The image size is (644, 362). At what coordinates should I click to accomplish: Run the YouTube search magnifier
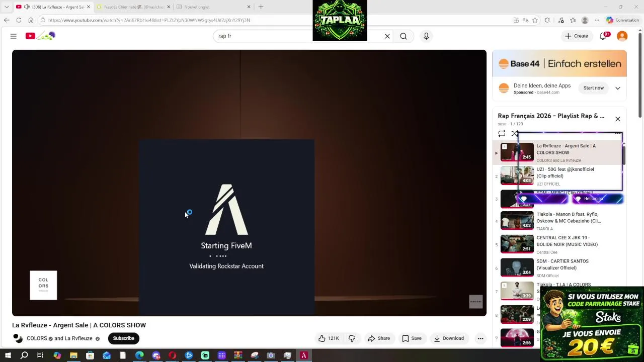404,36
